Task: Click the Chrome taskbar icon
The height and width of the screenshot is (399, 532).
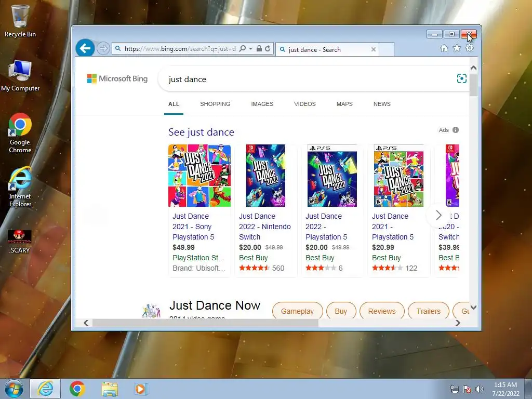Action: coord(77,389)
